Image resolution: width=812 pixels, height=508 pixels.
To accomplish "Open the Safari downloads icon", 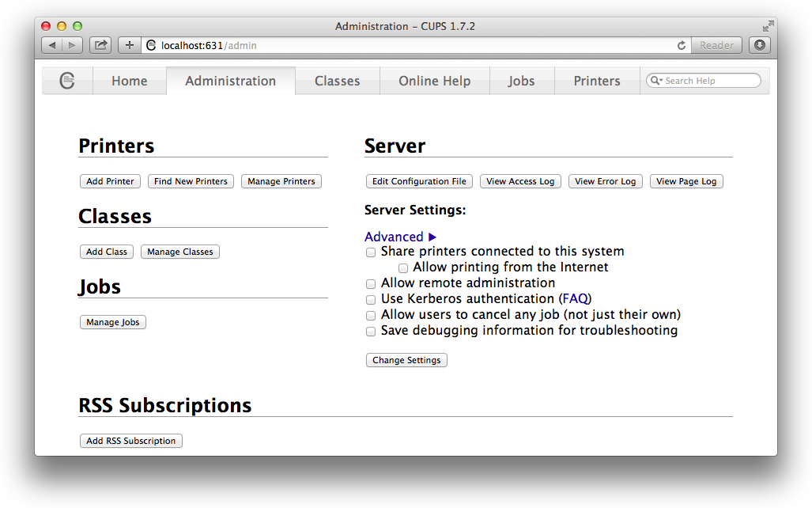I will click(x=759, y=45).
